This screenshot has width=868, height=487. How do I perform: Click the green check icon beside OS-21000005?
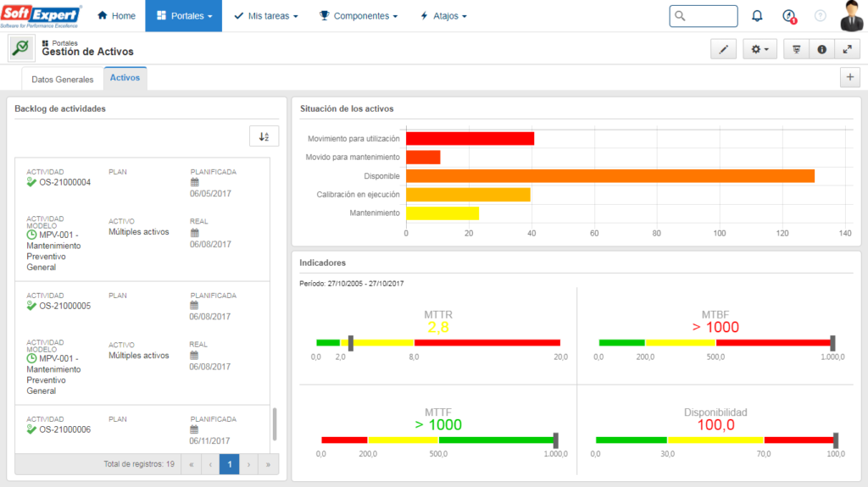(31, 306)
